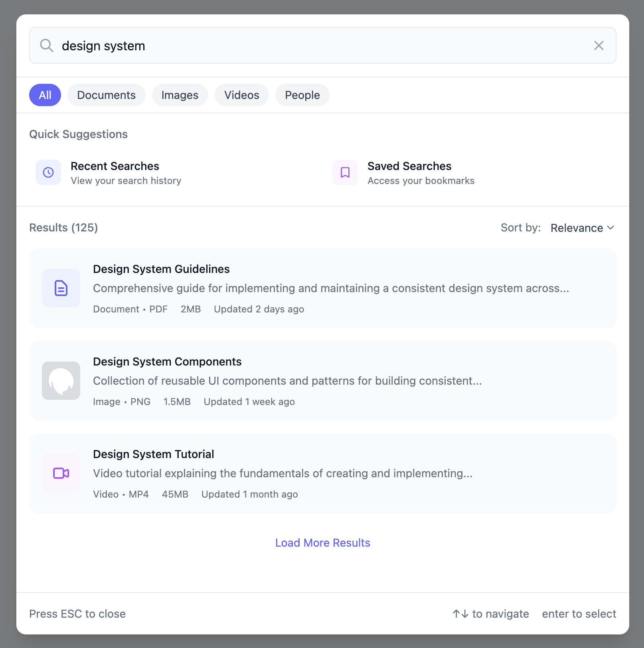Click the 'Document • PDF' label
The width and height of the screenshot is (644, 648).
(x=130, y=309)
